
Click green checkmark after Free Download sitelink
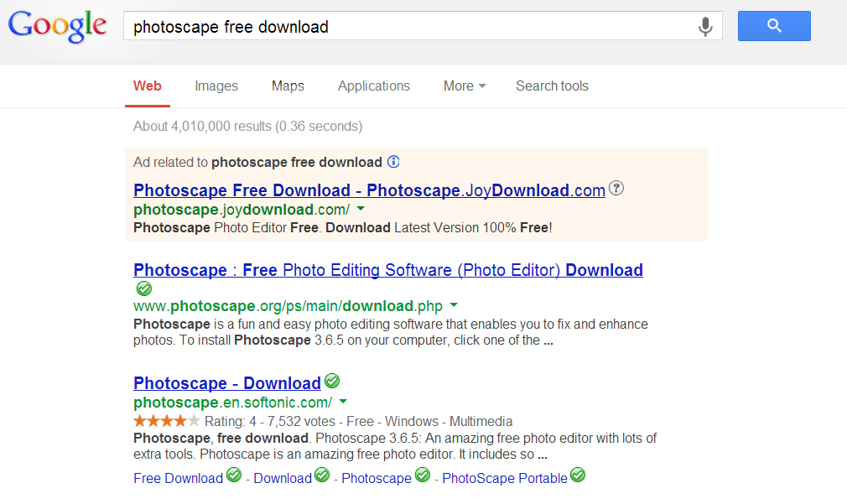coord(234,475)
